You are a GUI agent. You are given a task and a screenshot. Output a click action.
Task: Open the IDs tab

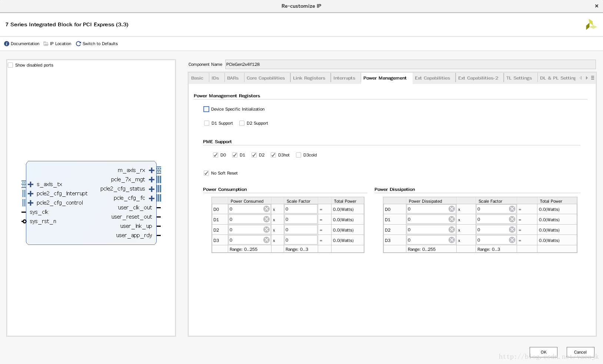(215, 78)
